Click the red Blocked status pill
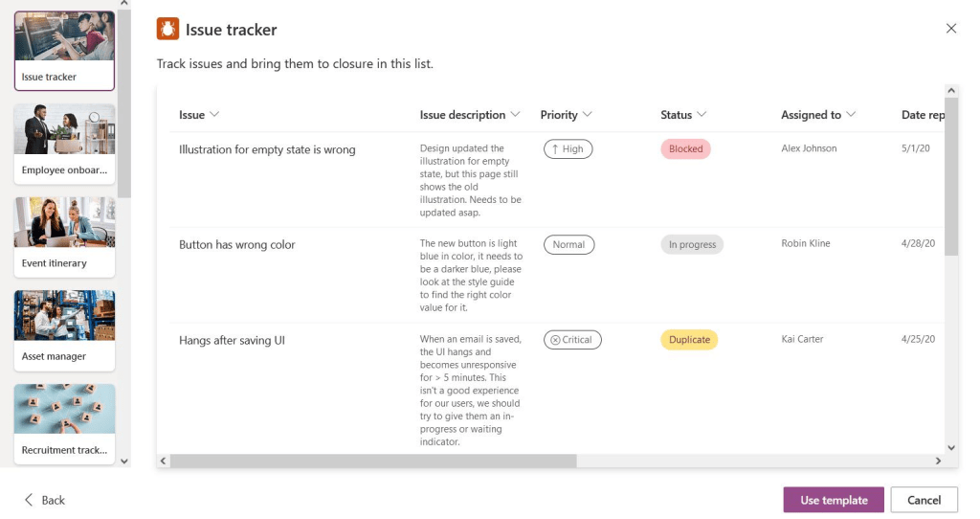 (685, 149)
